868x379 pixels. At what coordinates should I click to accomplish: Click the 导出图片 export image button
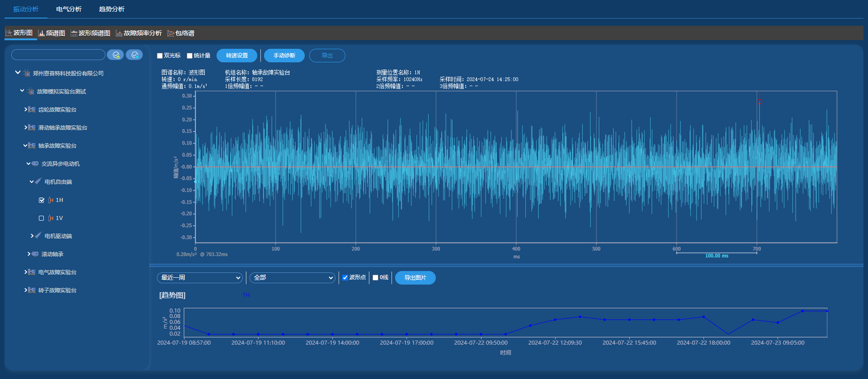click(415, 278)
